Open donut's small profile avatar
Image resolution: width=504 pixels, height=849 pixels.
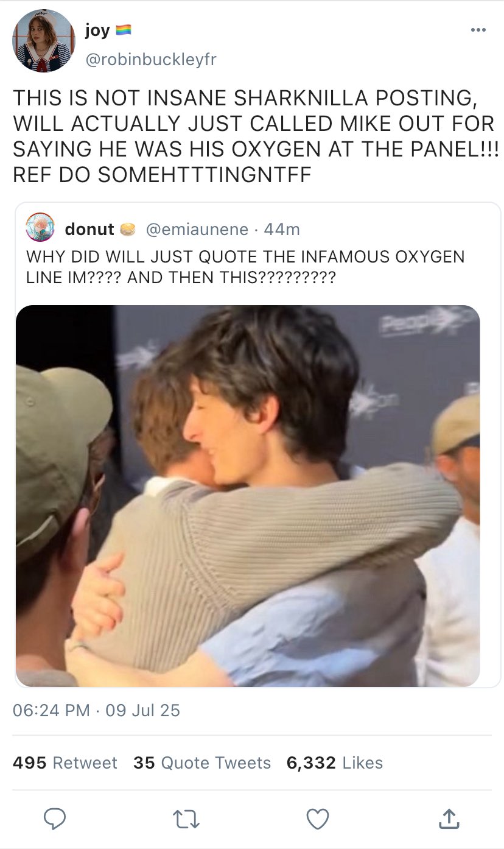pyautogui.click(x=41, y=228)
